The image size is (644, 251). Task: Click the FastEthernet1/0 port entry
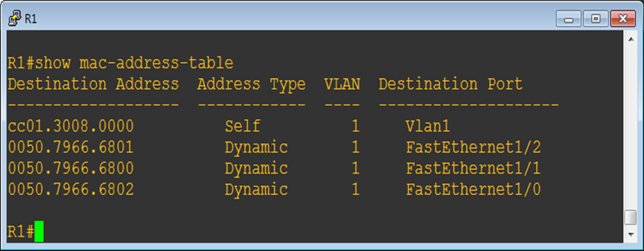(x=473, y=189)
